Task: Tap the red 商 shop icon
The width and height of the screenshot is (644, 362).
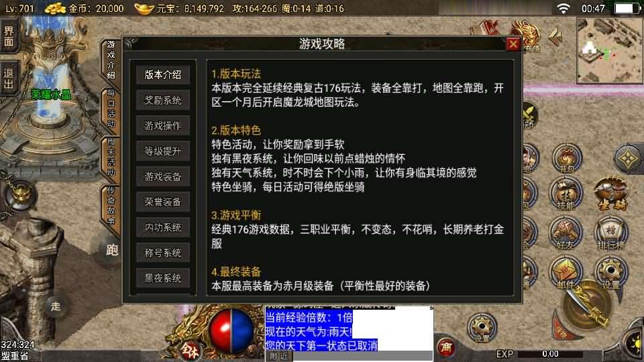Action: point(447,347)
